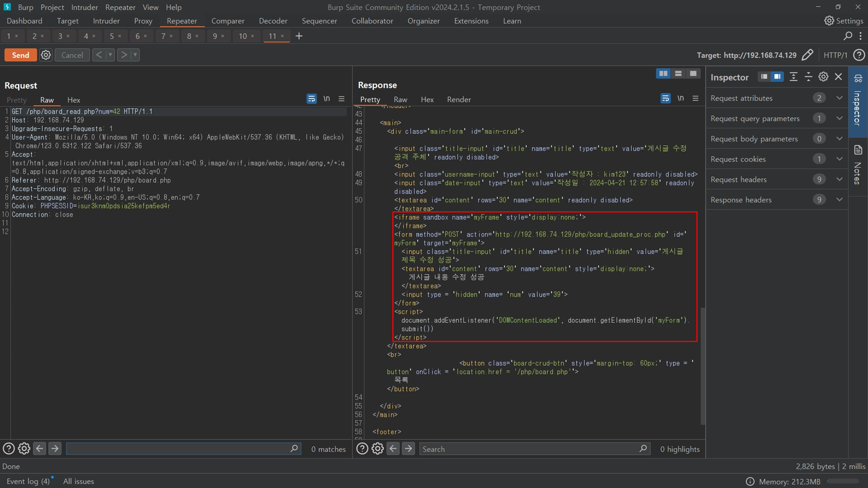Switch response view to Hex tab
This screenshot has width=868, height=488.
[427, 99]
